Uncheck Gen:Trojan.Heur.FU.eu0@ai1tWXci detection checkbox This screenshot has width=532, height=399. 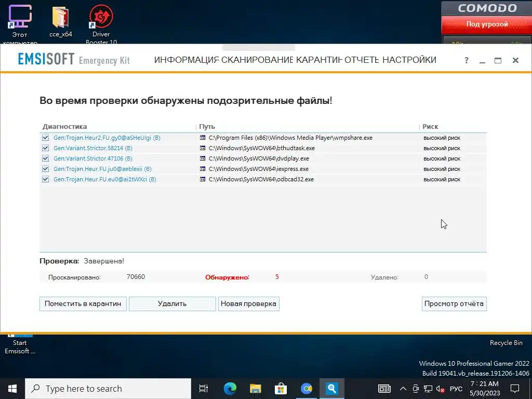click(x=46, y=179)
